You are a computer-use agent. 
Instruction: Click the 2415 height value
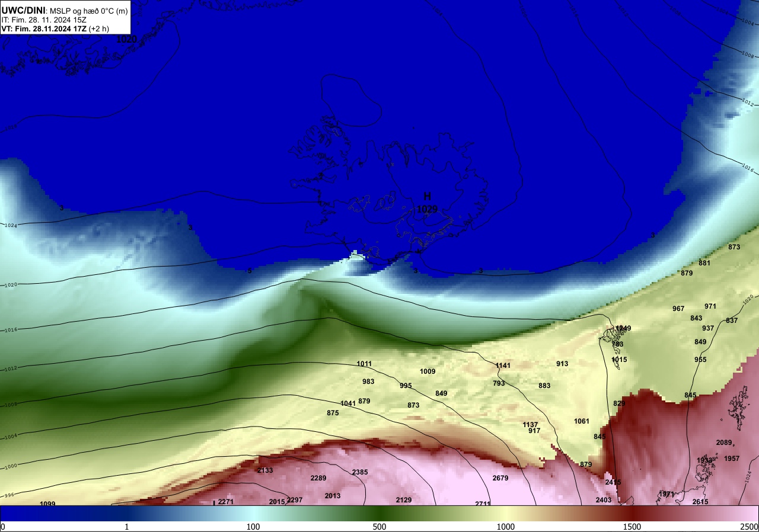(613, 482)
